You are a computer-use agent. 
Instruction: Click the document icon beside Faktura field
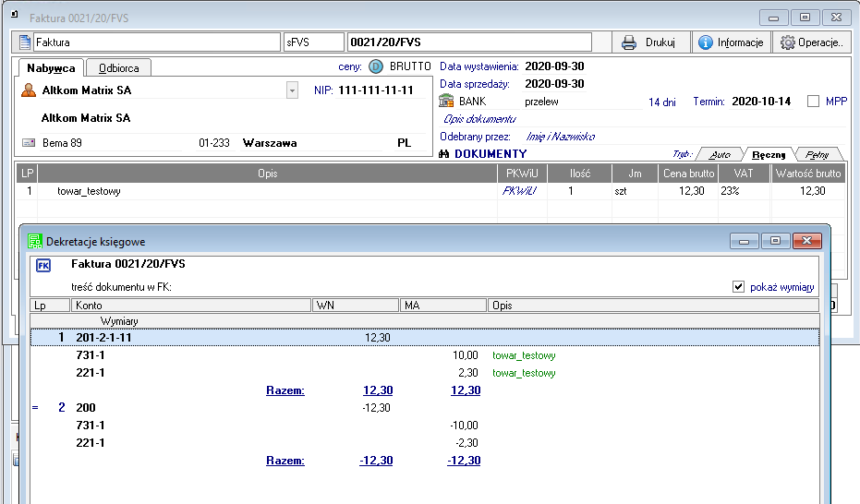pos(25,42)
